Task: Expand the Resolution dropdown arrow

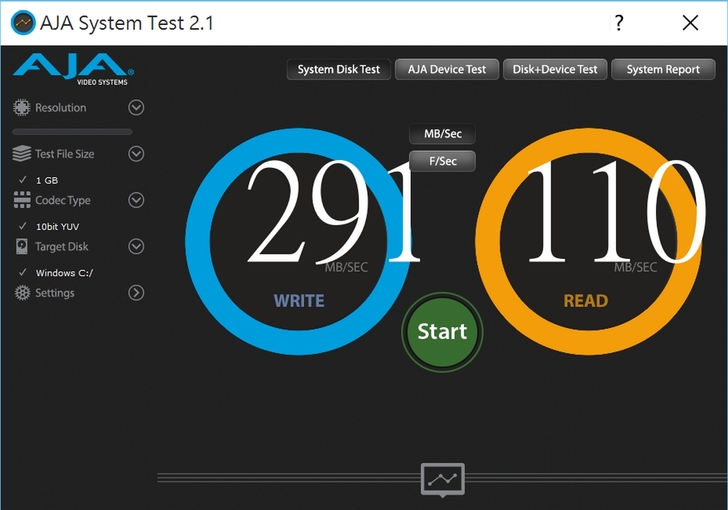Action: (136, 108)
